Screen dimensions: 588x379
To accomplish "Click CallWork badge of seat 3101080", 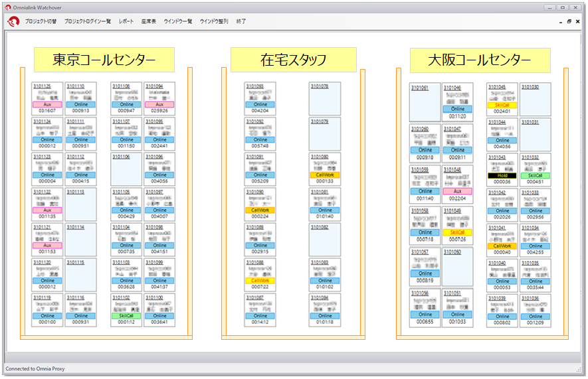I will pos(325,175).
